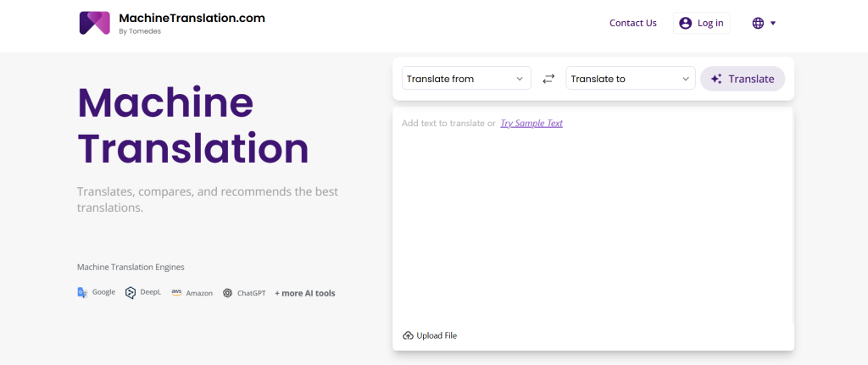The width and height of the screenshot is (868, 365).
Task: Click the Translate button
Action: point(743,79)
